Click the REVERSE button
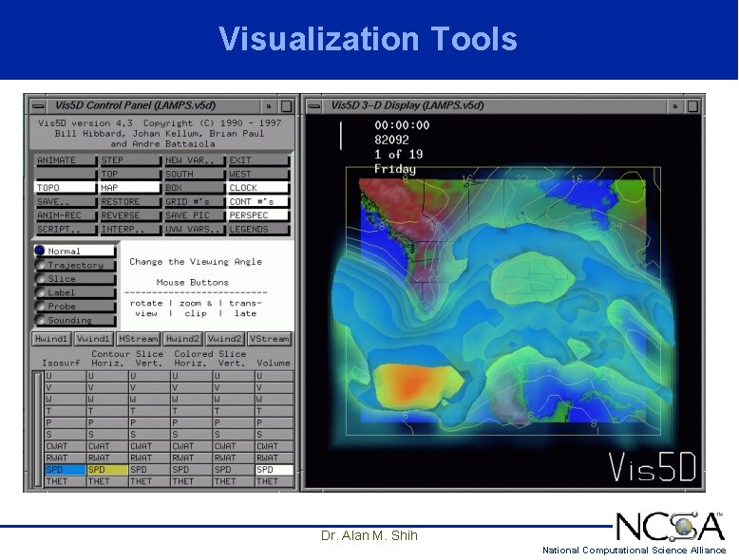The width and height of the screenshot is (739, 560). [129, 215]
